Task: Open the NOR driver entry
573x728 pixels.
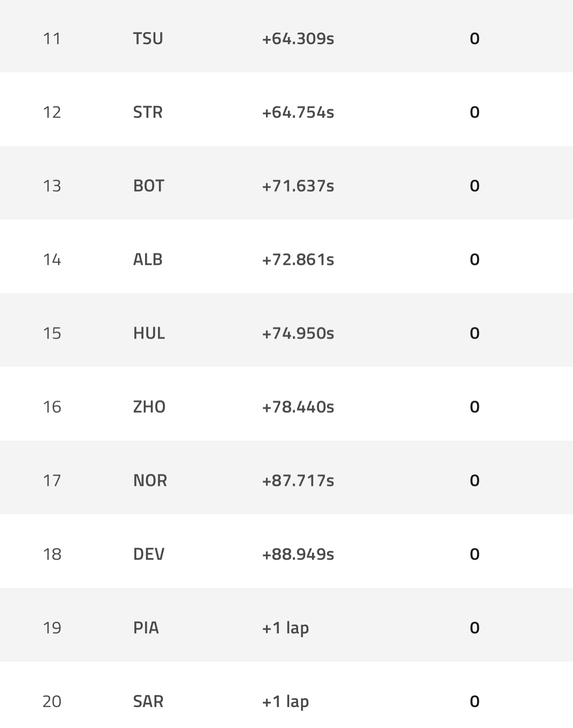Action: point(150,480)
